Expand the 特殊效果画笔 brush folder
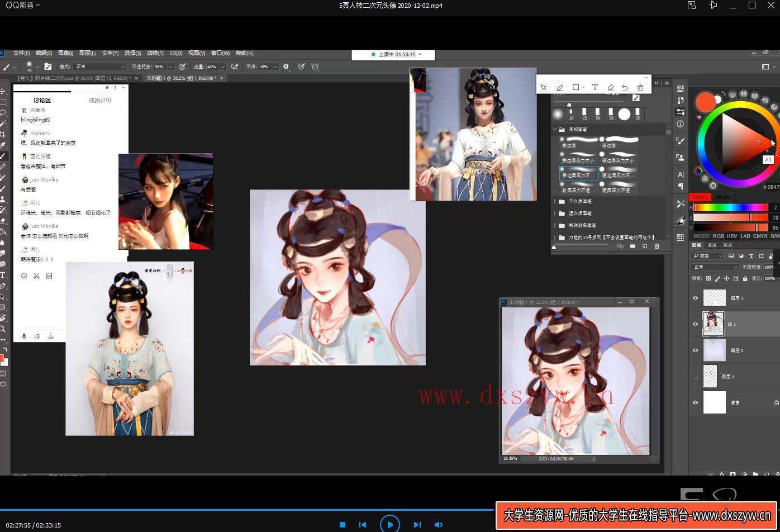This screenshot has height=532, width=780. [555, 225]
